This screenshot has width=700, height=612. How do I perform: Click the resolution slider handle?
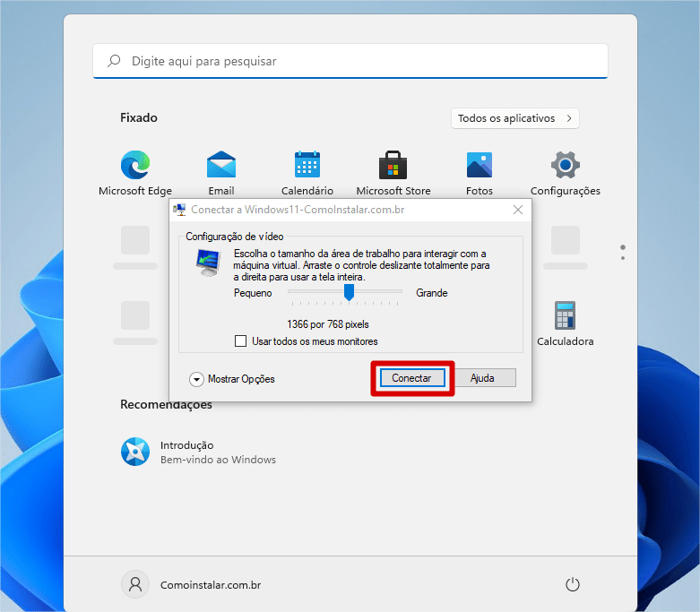(350, 292)
